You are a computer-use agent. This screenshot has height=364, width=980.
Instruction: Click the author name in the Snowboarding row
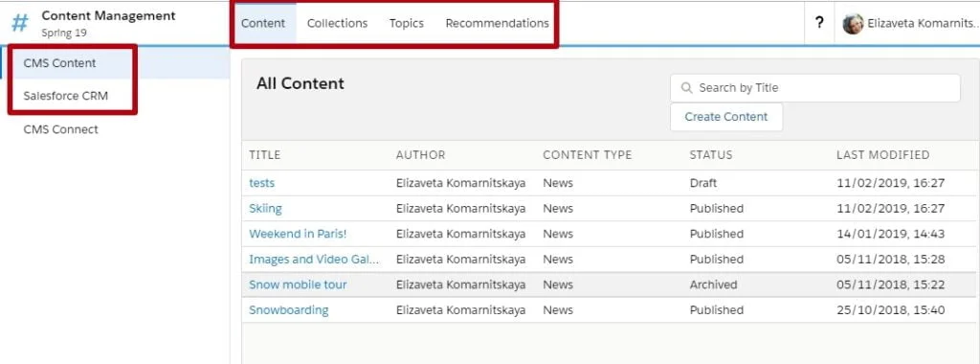(x=460, y=310)
